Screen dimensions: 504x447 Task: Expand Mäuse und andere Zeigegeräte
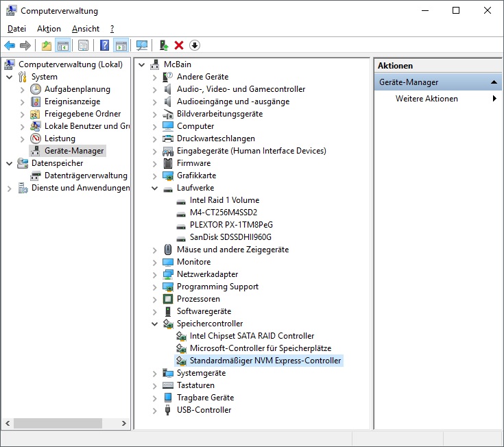pyautogui.click(x=154, y=250)
